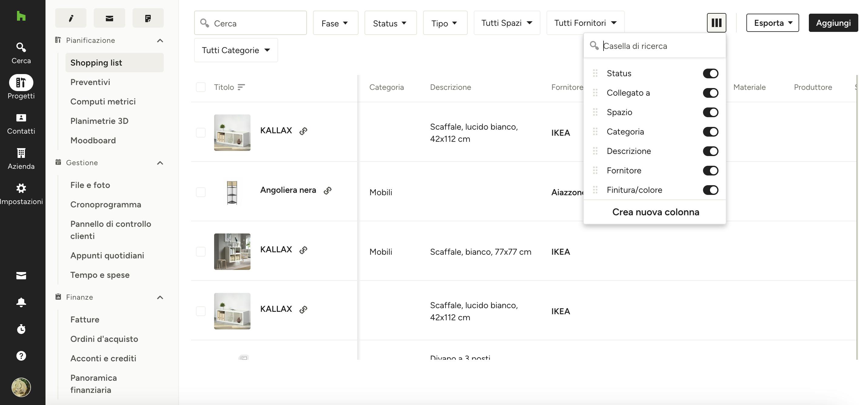Open the help question mark icon
This screenshot has width=868, height=405.
[21, 356]
